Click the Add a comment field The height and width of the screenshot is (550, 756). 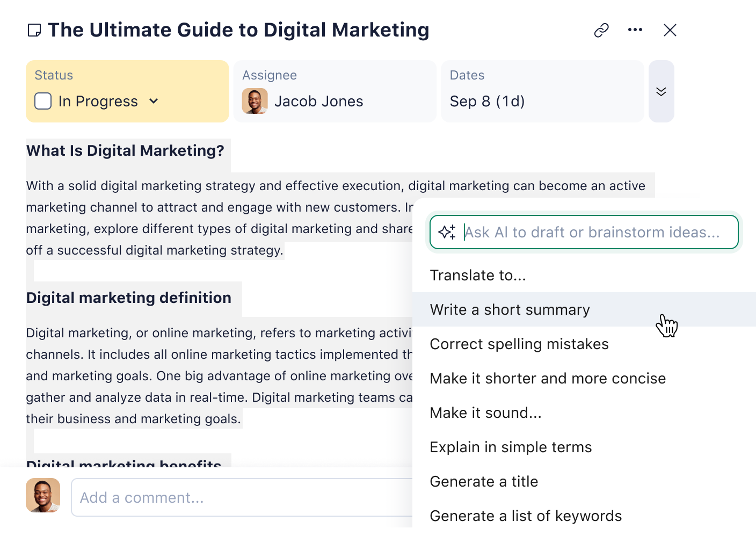[242, 497]
